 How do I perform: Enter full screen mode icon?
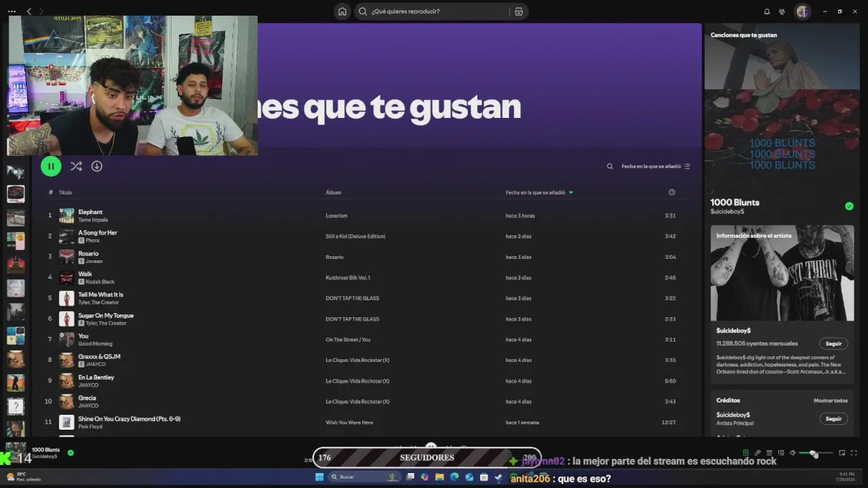pyautogui.click(x=854, y=453)
